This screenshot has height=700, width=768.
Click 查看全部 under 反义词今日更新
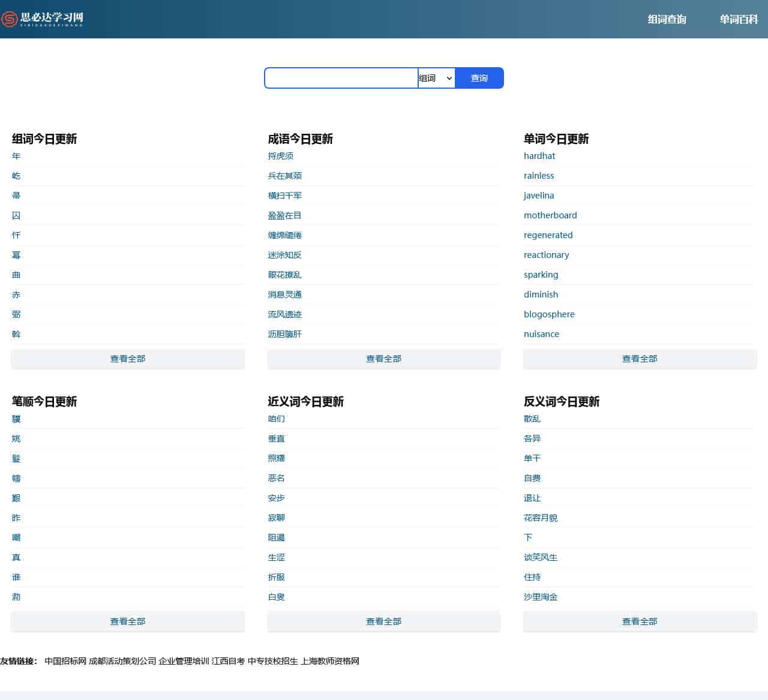click(640, 621)
